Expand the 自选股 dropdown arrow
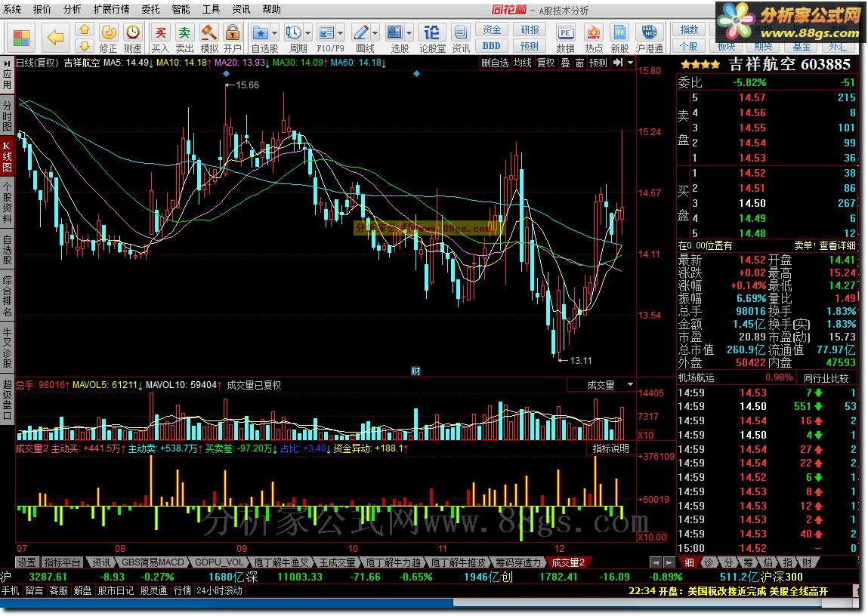Image resolution: width=868 pixels, height=616 pixels. 274,32
